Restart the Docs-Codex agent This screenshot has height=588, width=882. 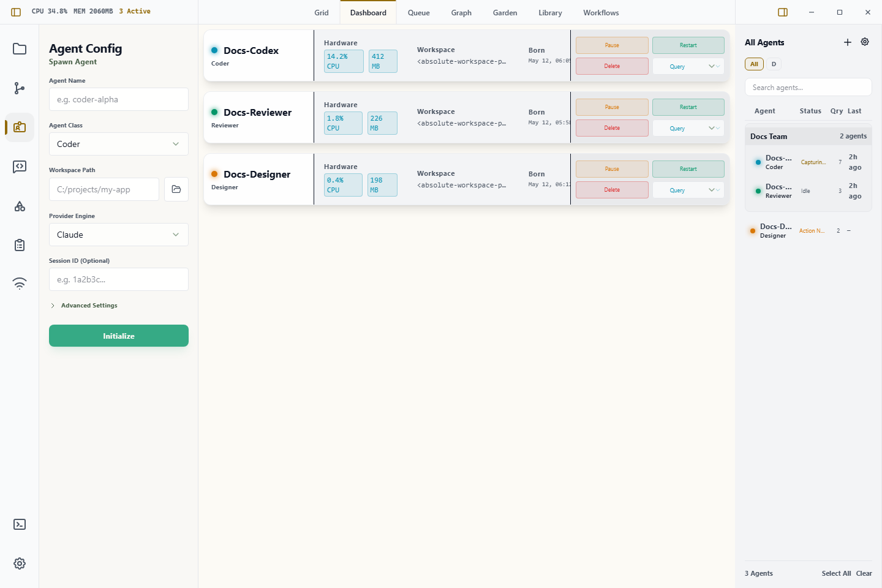tap(688, 45)
